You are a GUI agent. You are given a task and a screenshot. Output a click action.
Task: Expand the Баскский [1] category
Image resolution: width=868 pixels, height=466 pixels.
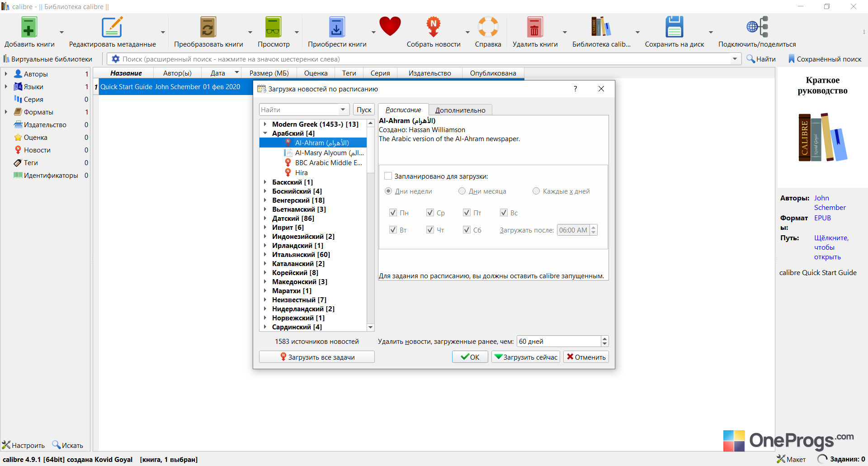pyautogui.click(x=265, y=182)
